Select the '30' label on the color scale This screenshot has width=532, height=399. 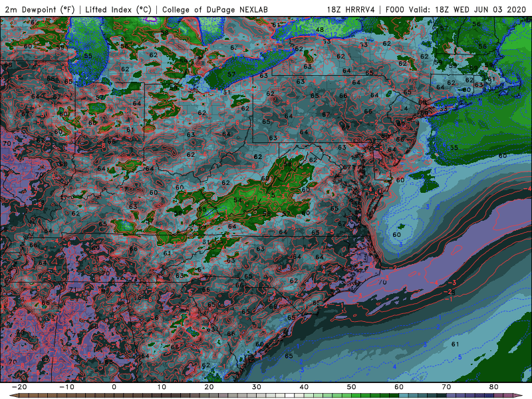point(257,387)
